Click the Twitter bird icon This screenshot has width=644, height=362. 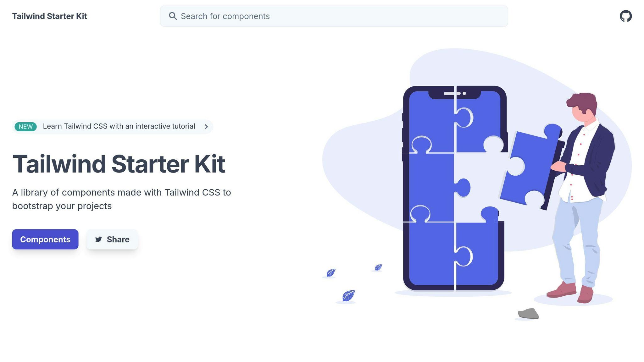pos(98,239)
